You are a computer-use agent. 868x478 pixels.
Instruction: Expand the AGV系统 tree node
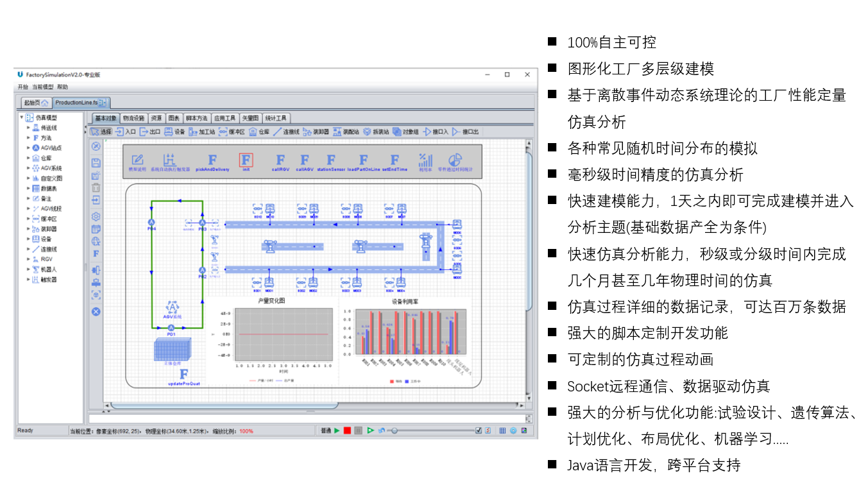click(28, 168)
